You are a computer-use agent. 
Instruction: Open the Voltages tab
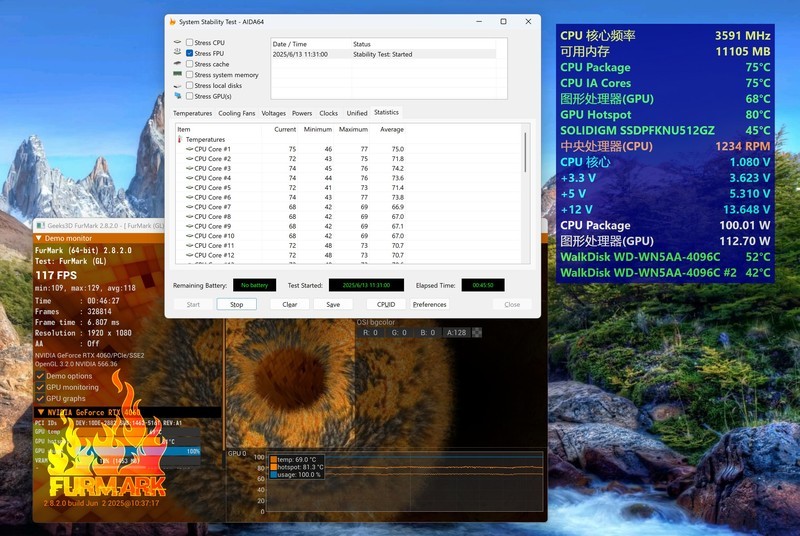pyautogui.click(x=273, y=113)
